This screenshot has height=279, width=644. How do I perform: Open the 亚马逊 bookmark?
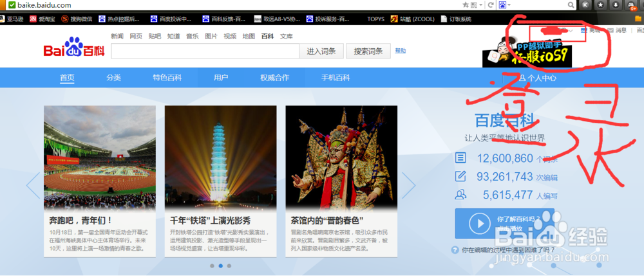point(12,19)
